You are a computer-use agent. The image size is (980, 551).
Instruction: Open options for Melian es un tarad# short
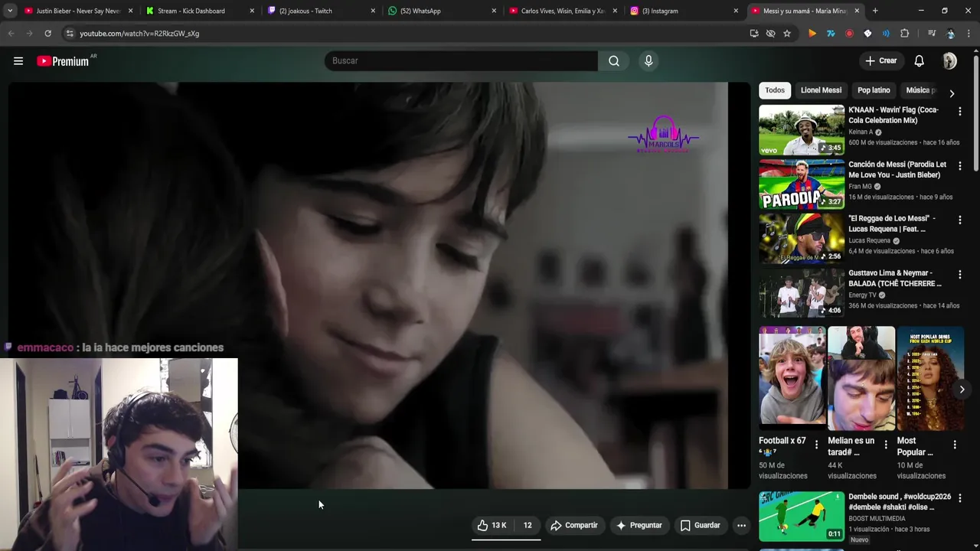[886, 445]
